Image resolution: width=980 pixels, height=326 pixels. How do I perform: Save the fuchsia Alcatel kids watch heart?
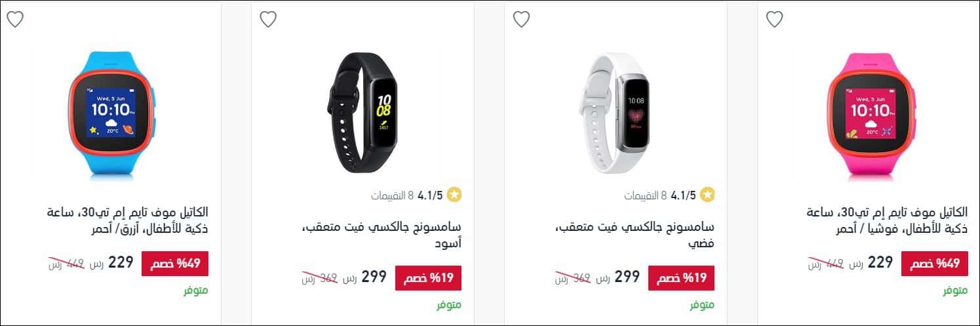pos(775,20)
